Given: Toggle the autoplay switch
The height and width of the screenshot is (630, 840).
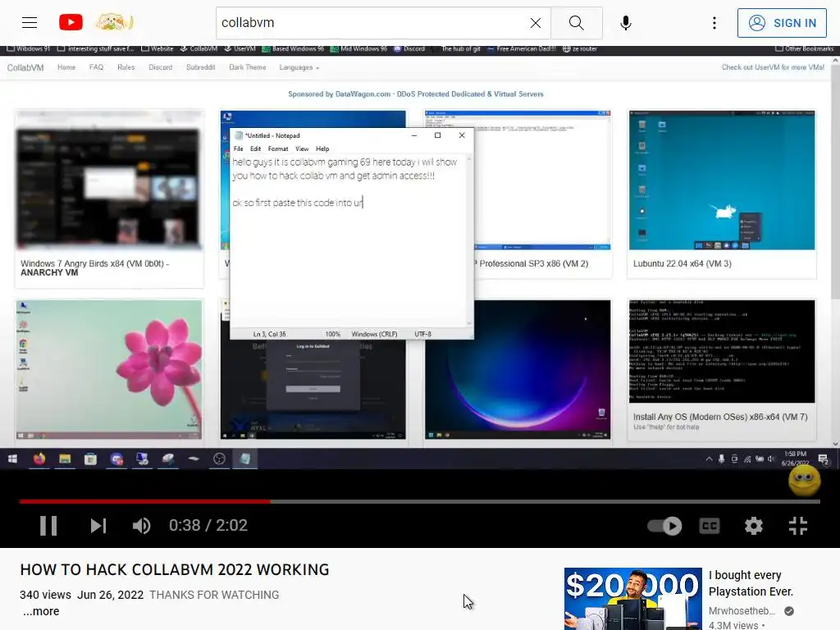Looking at the screenshot, I should (x=664, y=526).
